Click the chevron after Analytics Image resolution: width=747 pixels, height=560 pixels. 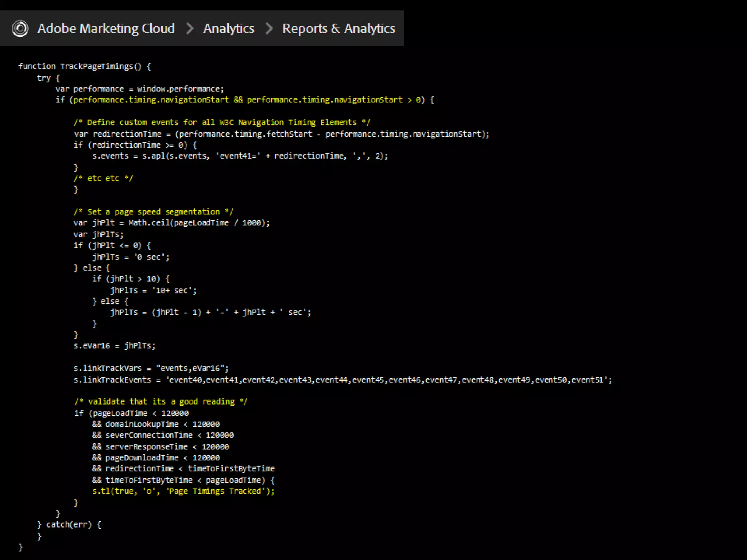pos(269,28)
